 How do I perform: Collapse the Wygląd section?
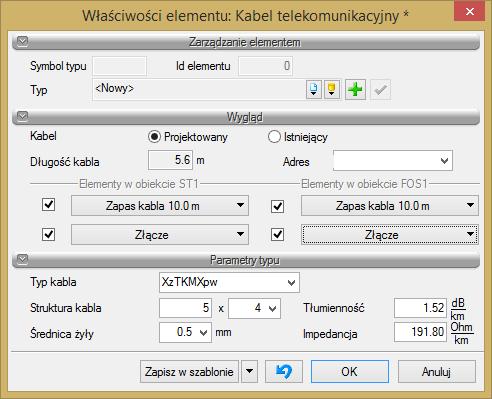click(22, 116)
